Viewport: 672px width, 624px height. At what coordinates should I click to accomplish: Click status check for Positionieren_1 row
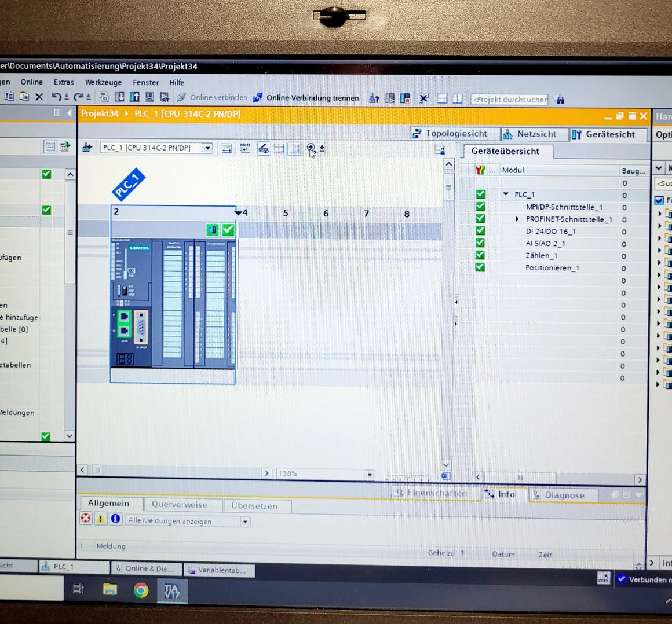coord(480,267)
